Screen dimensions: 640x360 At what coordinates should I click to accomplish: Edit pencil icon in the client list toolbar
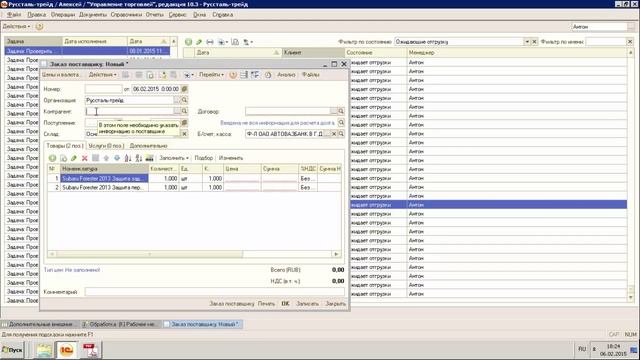coord(199,42)
